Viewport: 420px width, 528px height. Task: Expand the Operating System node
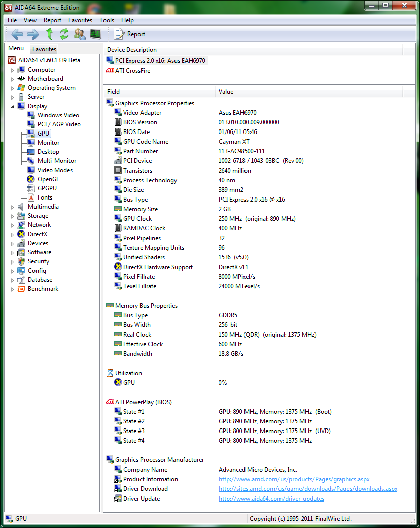[x=13, y=88]
